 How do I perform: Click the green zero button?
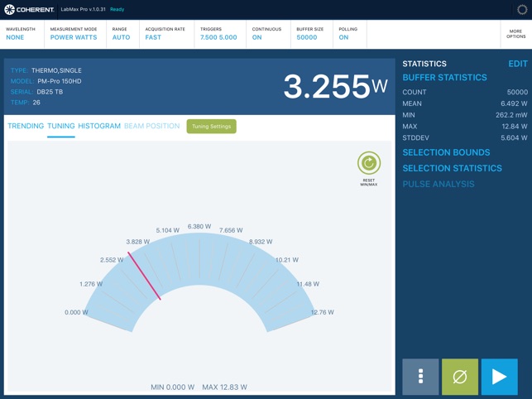(460, 377)
